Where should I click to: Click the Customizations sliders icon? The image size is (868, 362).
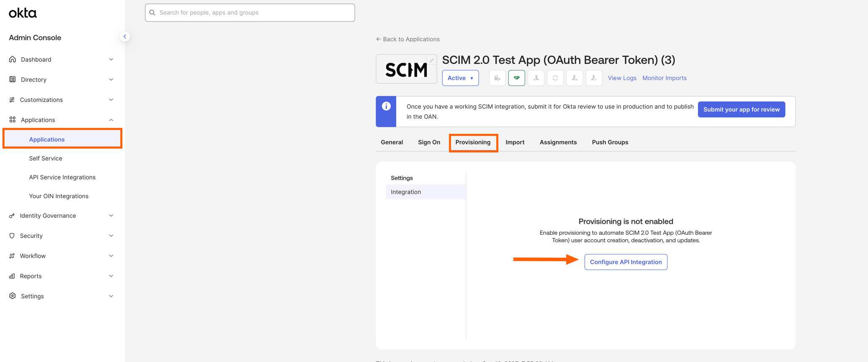pyautogui.click(x=12, y=100)
